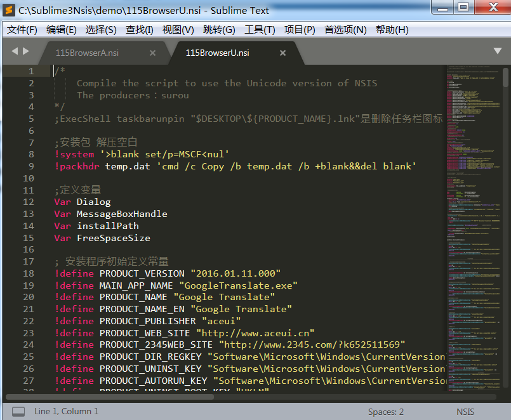This screenshot has width=511, height=420.
Task: Close the Sublime Text window
Action: pyautogui.click(x=493, y=7)
